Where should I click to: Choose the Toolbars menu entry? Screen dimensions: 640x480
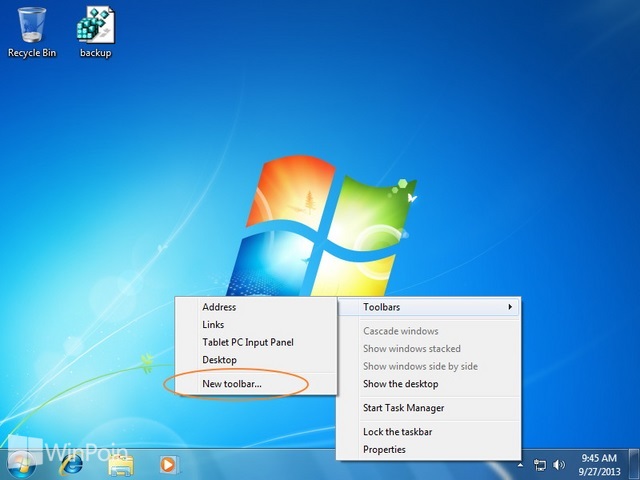pyautogui.click(x=429, y=307)
